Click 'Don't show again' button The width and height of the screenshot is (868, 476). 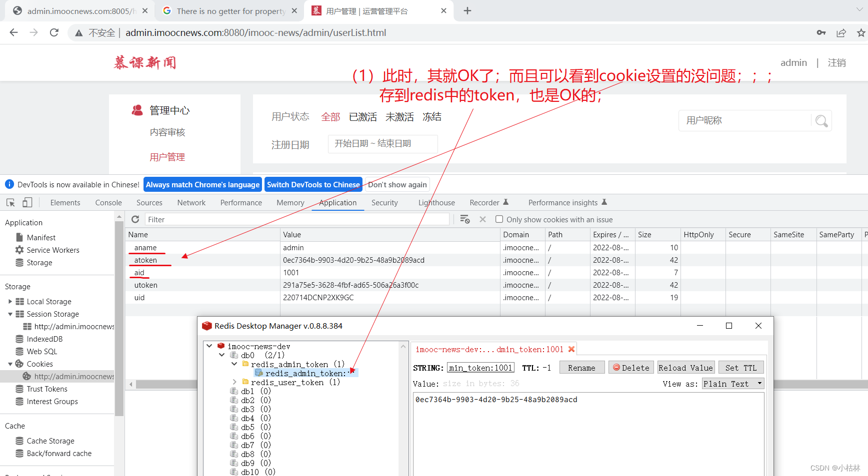click(397, 185)
